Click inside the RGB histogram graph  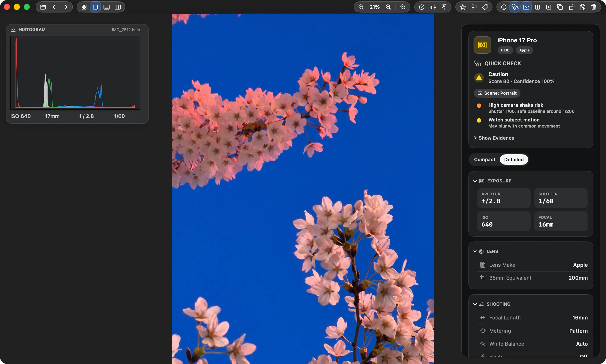75,73
